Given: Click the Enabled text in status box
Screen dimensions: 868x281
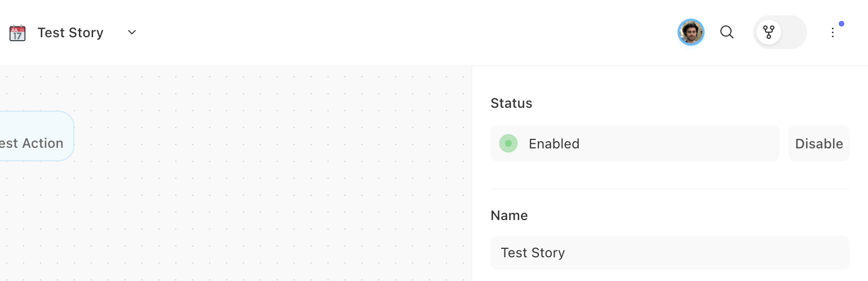Looking at the screenshot, I should tap(554, 144).
